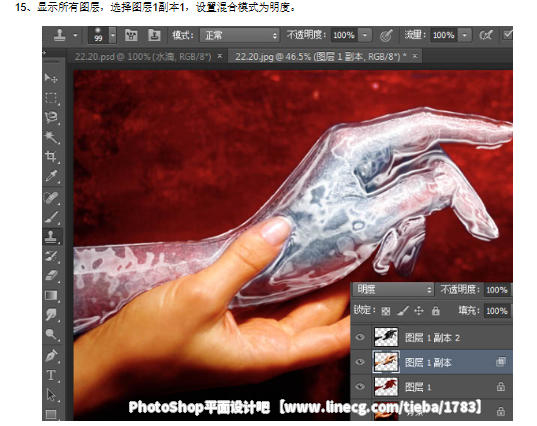Select the Path Selection tool

(x=51, y=395)
